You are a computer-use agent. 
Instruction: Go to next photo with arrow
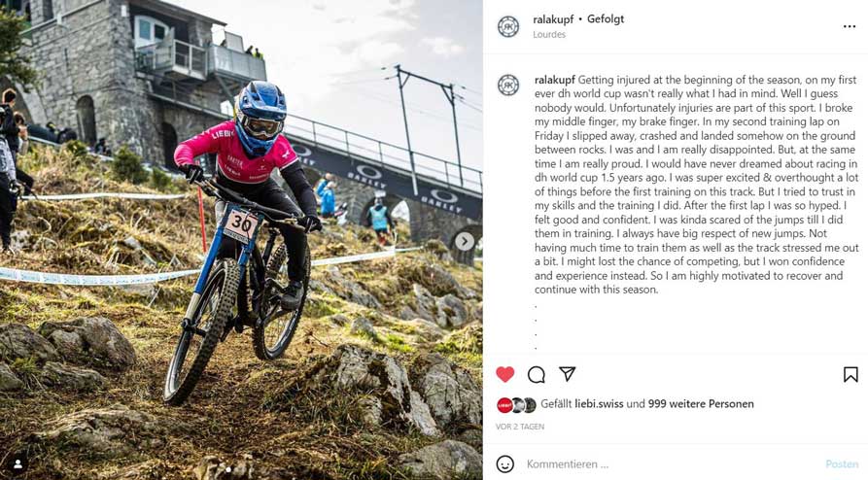[x=465, y=241]
